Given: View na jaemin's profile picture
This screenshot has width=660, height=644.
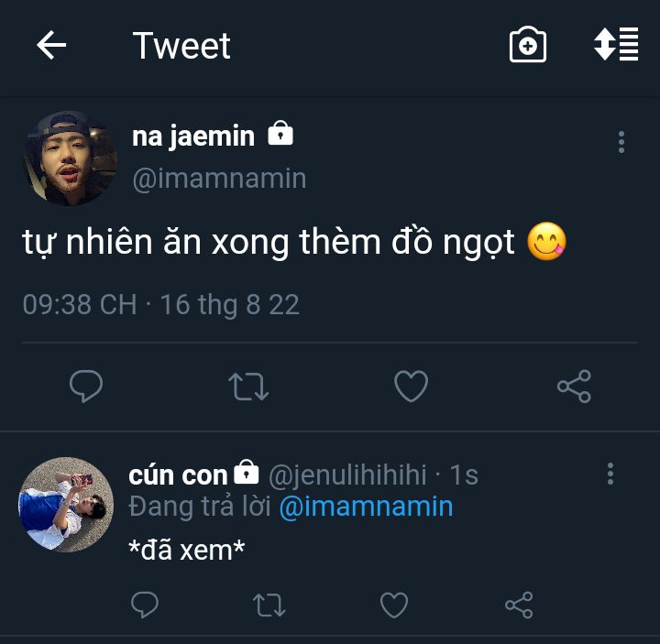Looking at the screenshot, I should point(70,158).
